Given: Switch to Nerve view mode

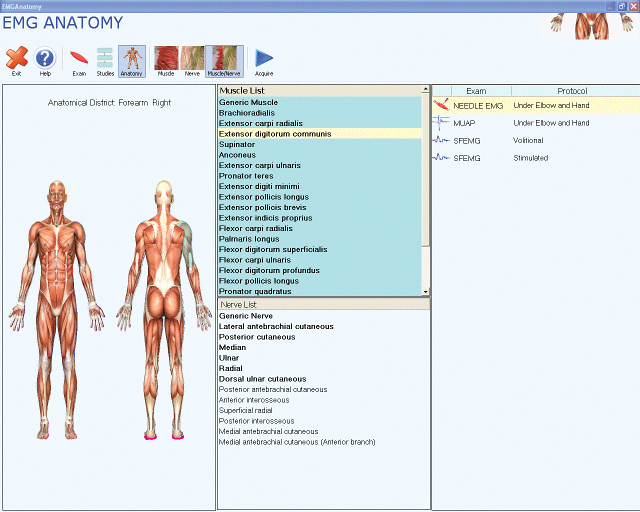Looking at the screenshot, I should click(x=192, y=61).
